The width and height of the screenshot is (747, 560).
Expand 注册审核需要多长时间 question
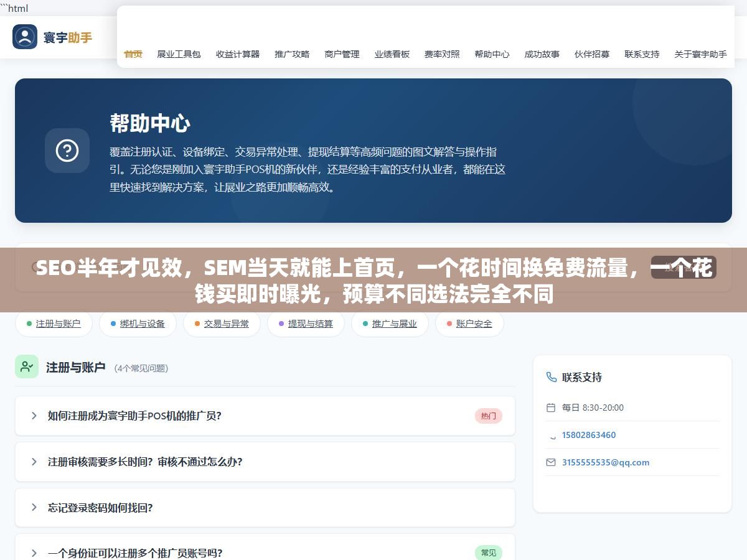click(x=265, y=462)
